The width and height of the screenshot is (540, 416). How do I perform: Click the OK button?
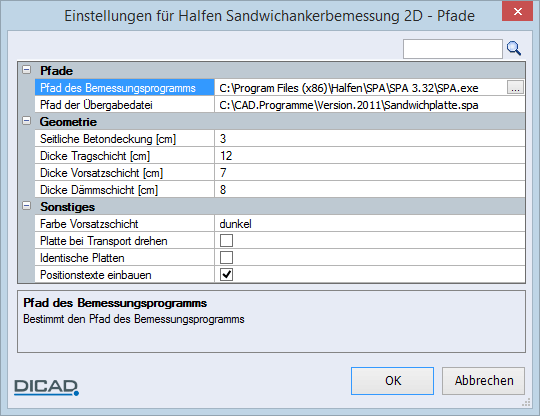pyautogui.click(x=392, y=381)
